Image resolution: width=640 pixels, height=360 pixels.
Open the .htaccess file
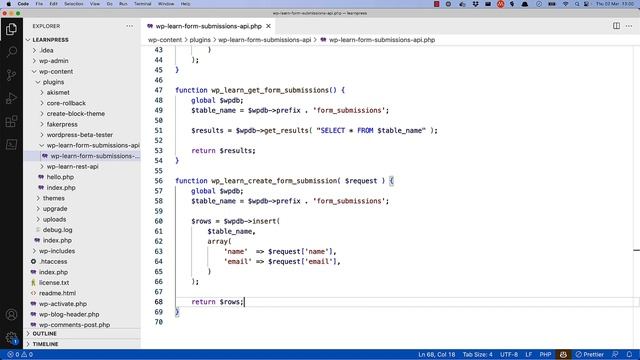53,262
